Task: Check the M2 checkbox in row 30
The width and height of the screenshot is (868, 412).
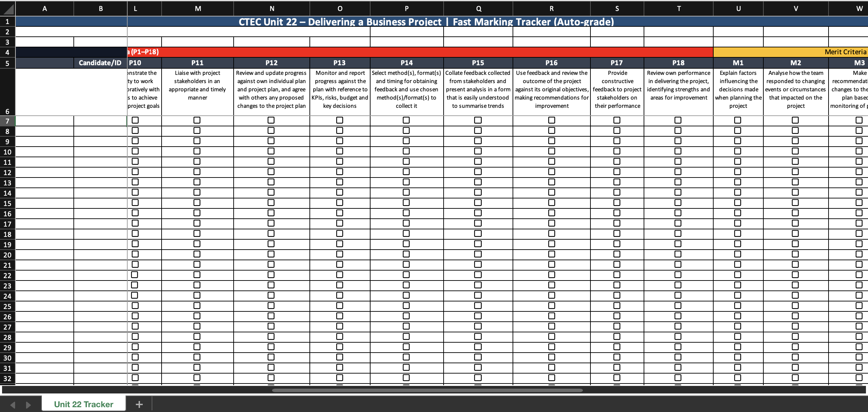Action: (795, 357)
